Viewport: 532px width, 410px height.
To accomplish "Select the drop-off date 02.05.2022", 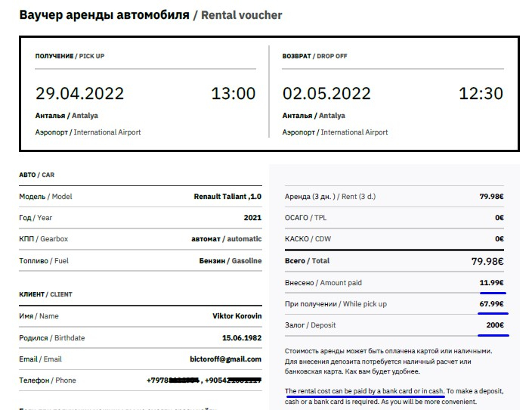I will click(326, 94).
